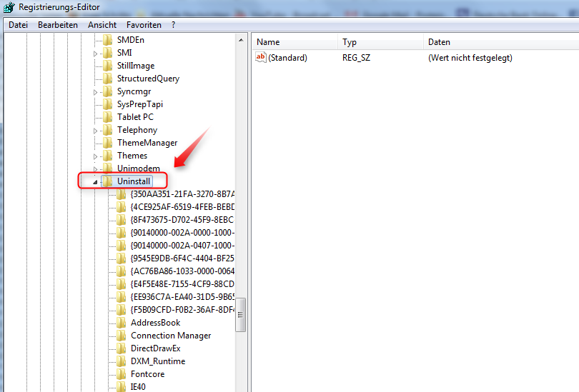The height and width of the screenshot is (392, 579).
Task: Select the Connection Manager key label
Action: [x=171, y=336]
